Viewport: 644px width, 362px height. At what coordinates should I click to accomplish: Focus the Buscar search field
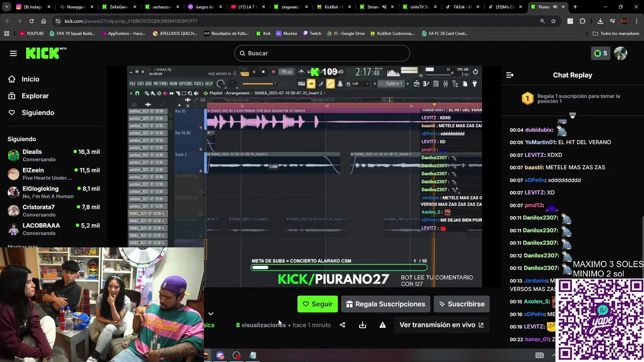(x=322, y=53)
